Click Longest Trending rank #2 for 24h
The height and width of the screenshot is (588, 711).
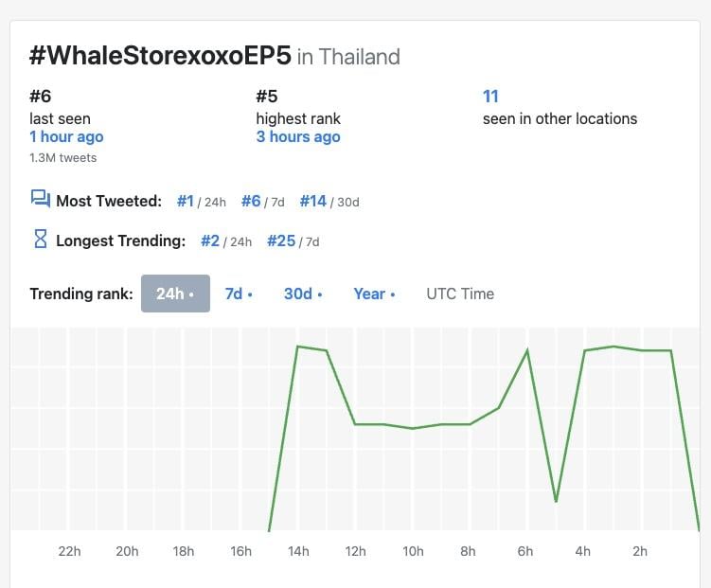210,241
